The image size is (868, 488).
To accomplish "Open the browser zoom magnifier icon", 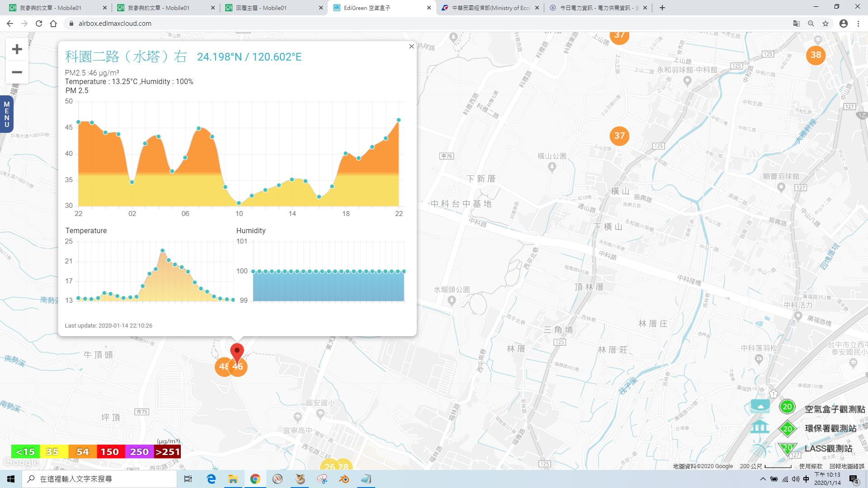I will [811, 23].
